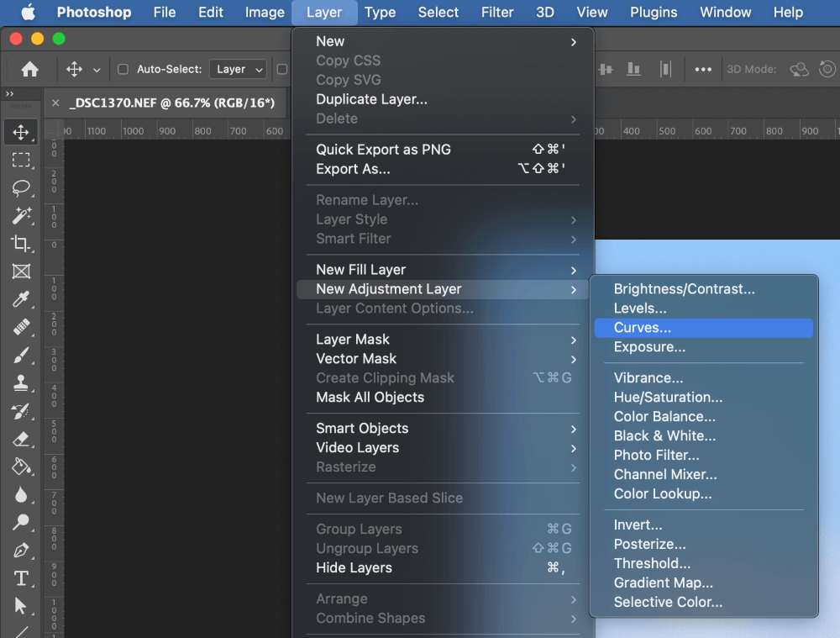Open the Auto-Select Layer dropdown

tap(238, 69)
